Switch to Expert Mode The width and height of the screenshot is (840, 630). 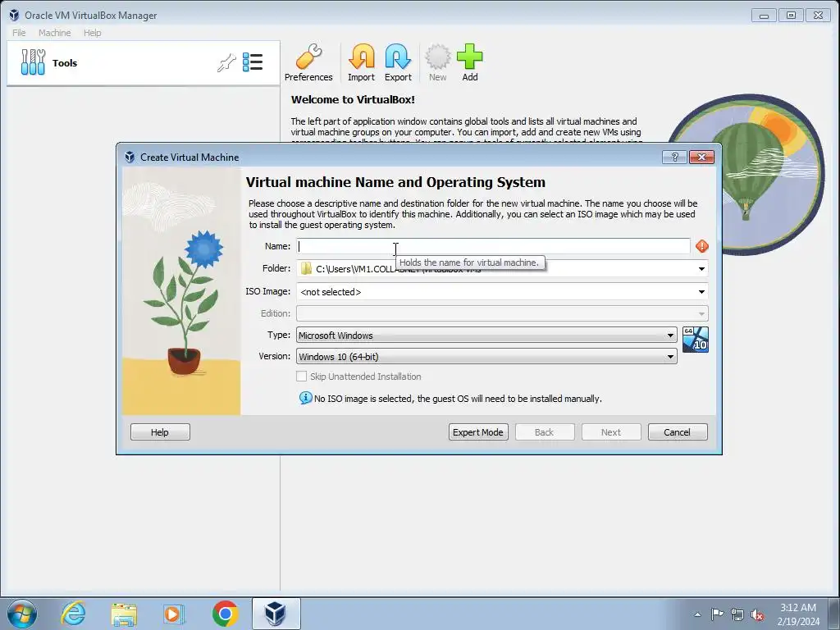click(478, 431)
